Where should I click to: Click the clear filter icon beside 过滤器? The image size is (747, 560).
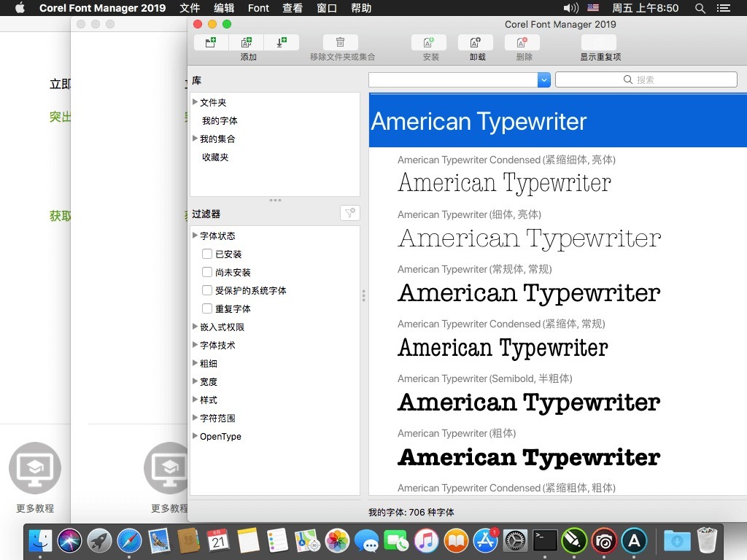[349, 213]
